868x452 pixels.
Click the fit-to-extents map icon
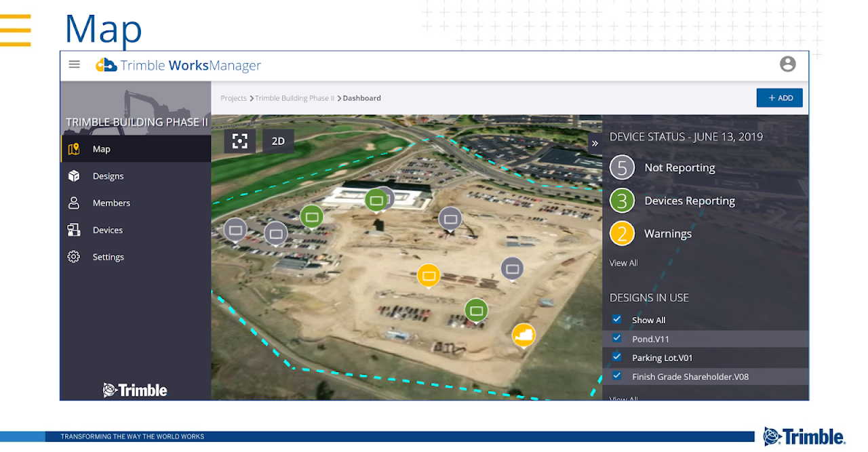tap(240, 141)
